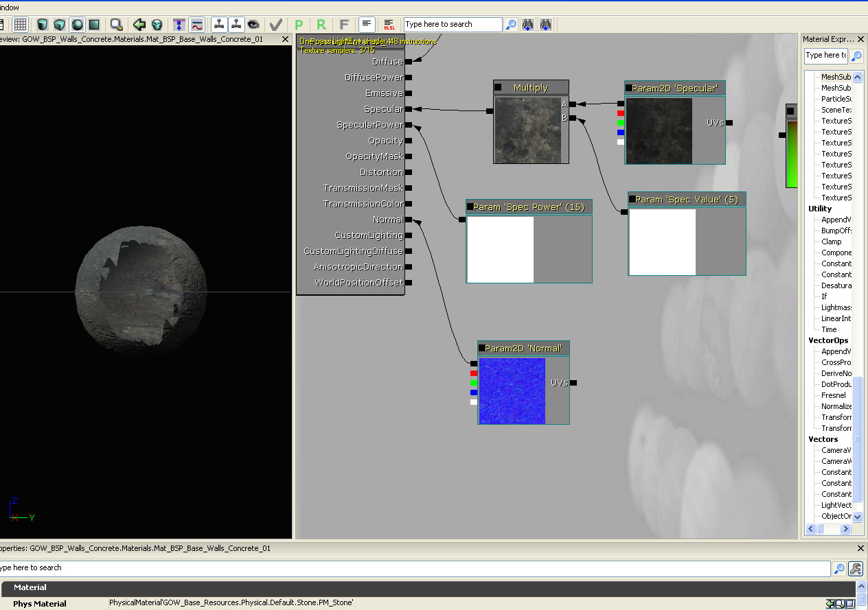Click the blue-pin connector icon after skull
Screen dimensions: 868x610
(179, 25)
